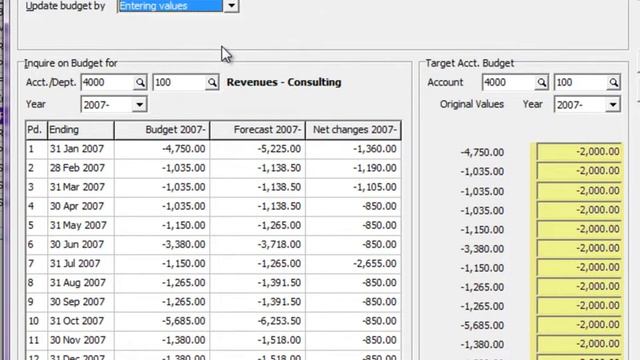Image resolution: width=640 pixels, height=360 pixels.
Task: Select the row ending '30 Apr 2007'
Action: pos(213,207)
